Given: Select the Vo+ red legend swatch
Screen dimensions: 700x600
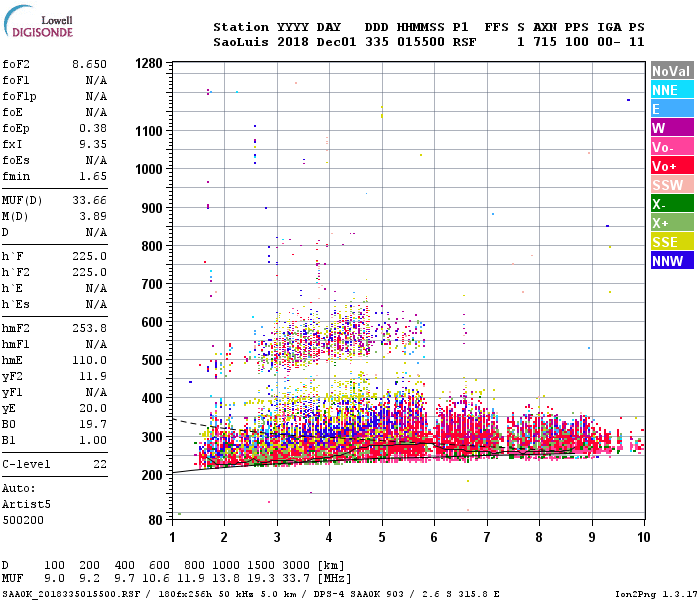Looking at the screenshot, I should click(672, 166).
